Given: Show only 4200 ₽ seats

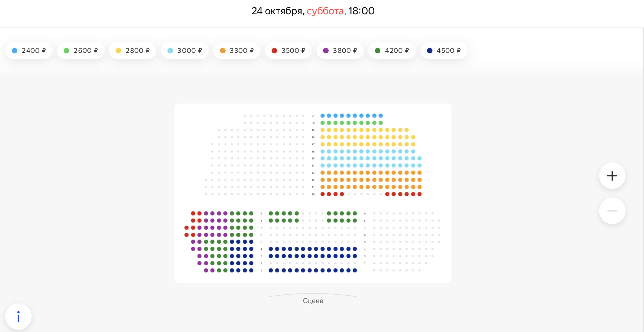Looking at the screenshot, I should pos(392,51).
